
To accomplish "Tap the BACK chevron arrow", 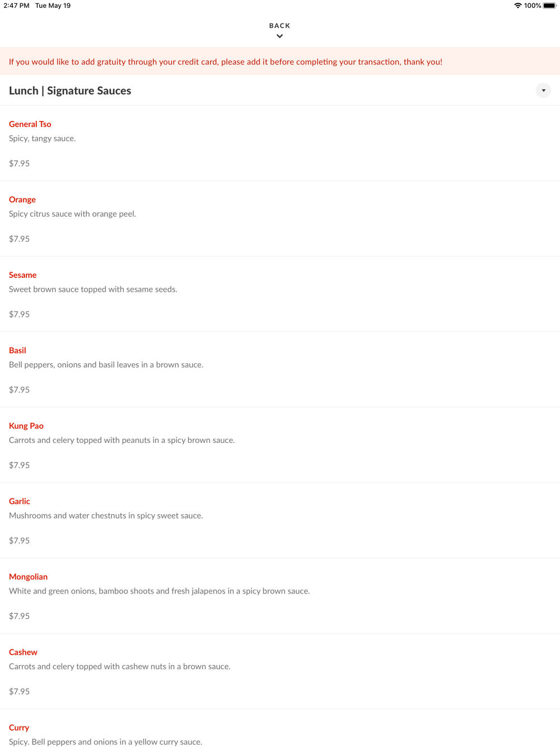I will tap(279, 36).
